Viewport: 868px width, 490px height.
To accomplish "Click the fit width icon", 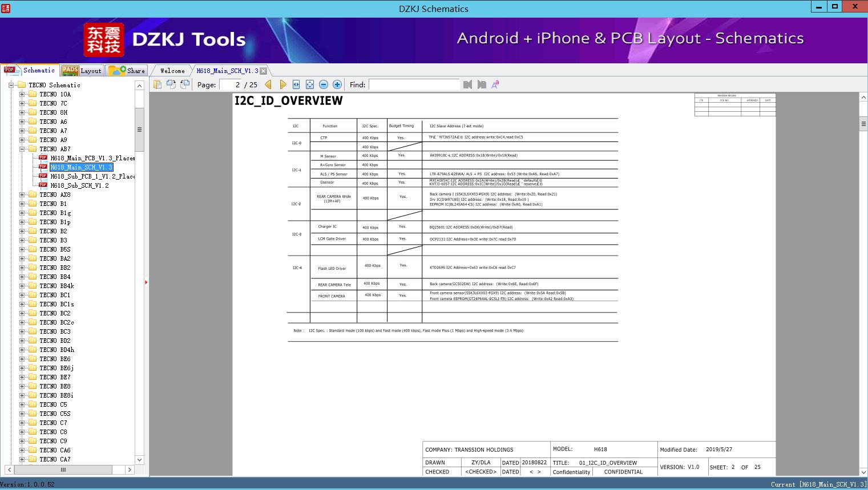I will pyautogui.click(x=296, y=84).
